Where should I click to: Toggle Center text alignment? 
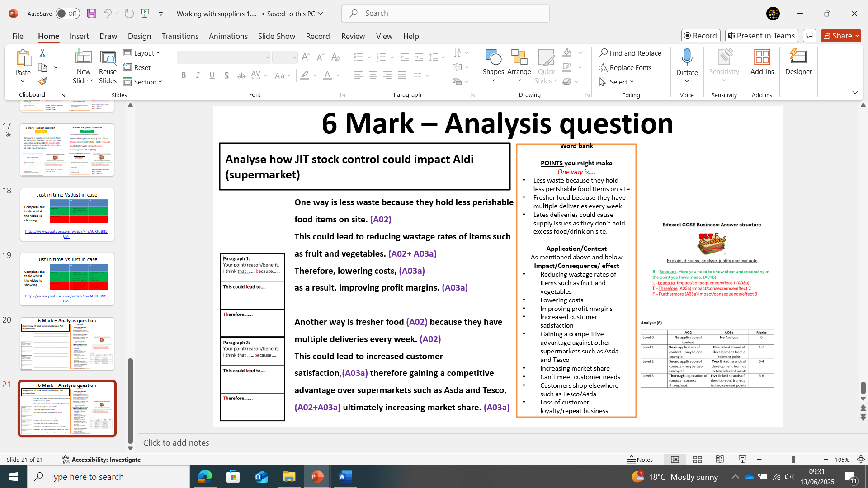point(373,75)
